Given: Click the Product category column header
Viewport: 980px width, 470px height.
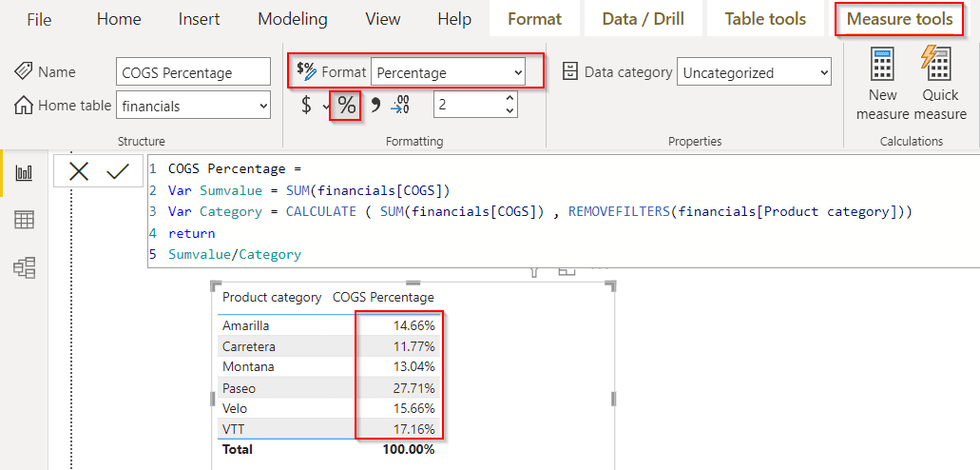Looking at the screenshot, I should point(272,297).
